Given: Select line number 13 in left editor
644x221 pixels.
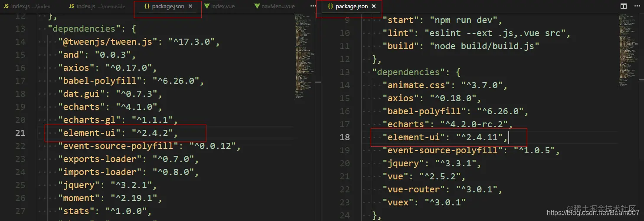Looking at the screenshot, I should pyautogui.click(x=20, y=29).
